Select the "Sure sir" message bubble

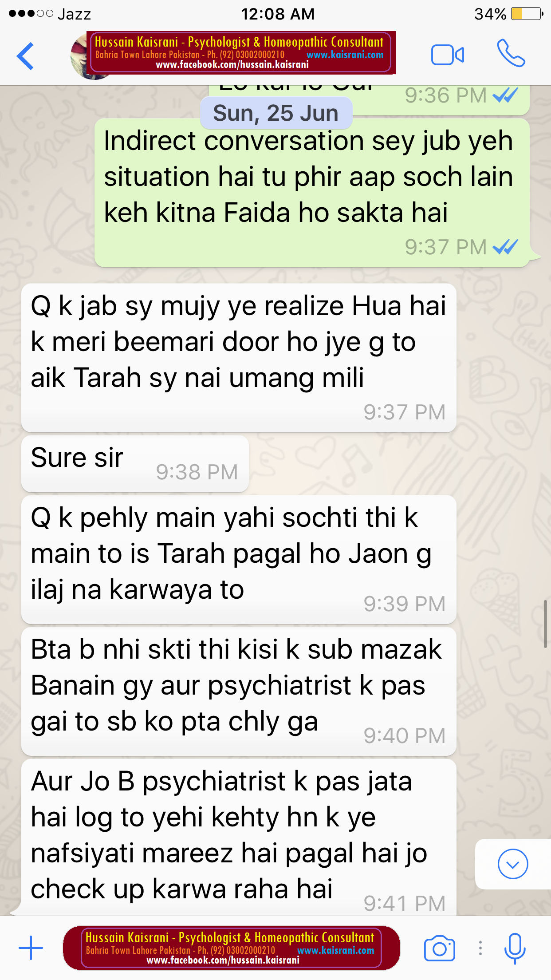coord(135,463)
